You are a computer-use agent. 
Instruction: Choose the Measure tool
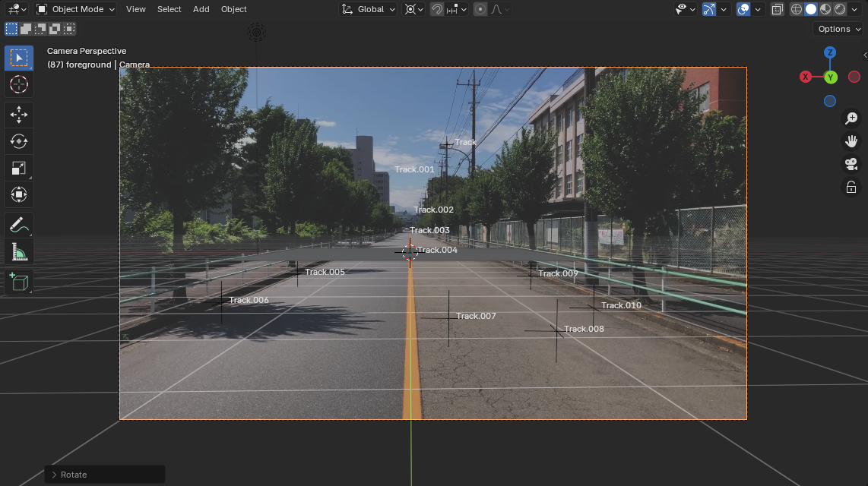(x=19, y=251)
